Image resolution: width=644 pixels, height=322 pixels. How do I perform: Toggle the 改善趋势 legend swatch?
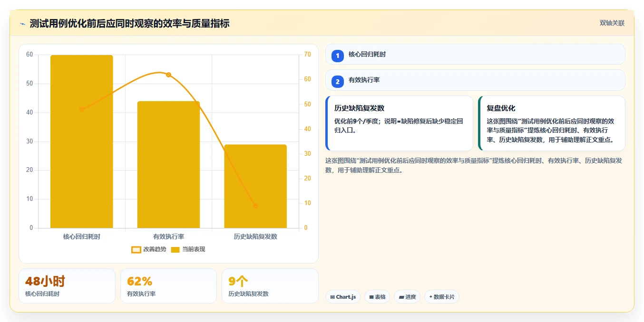(x=136, y=249)
